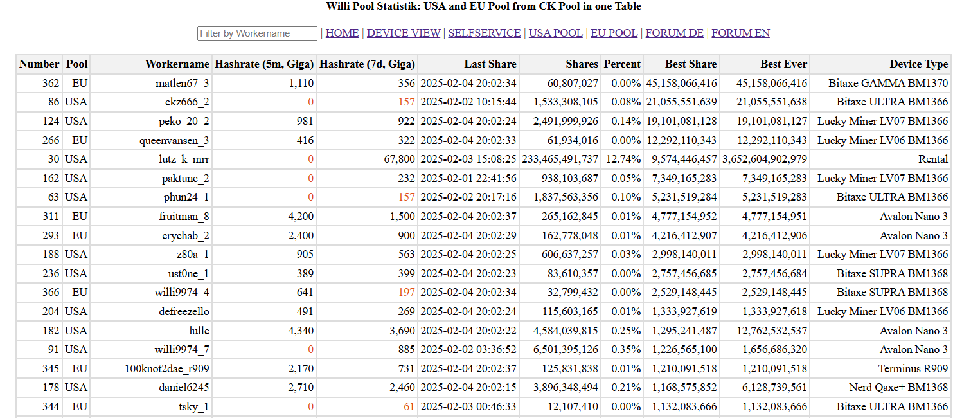Sort by the Pool column header
Viewport: 980px width, 418px height.
pyautogui.click(x=76, y=64)
